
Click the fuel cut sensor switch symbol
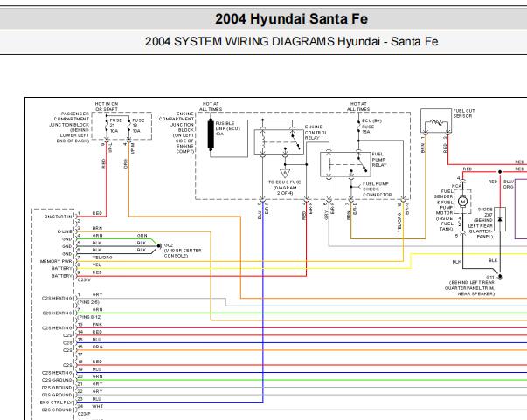436,122
